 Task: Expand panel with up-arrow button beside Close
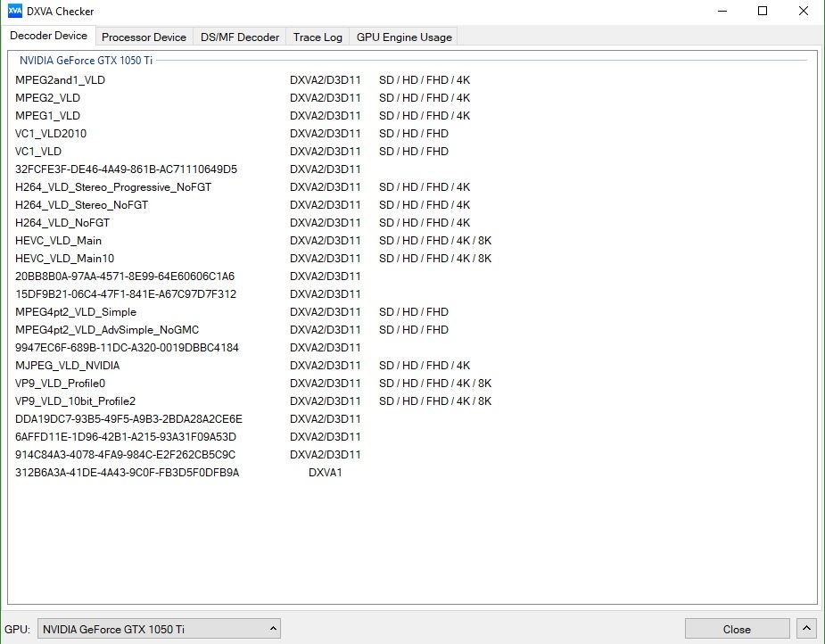[806, 629]
